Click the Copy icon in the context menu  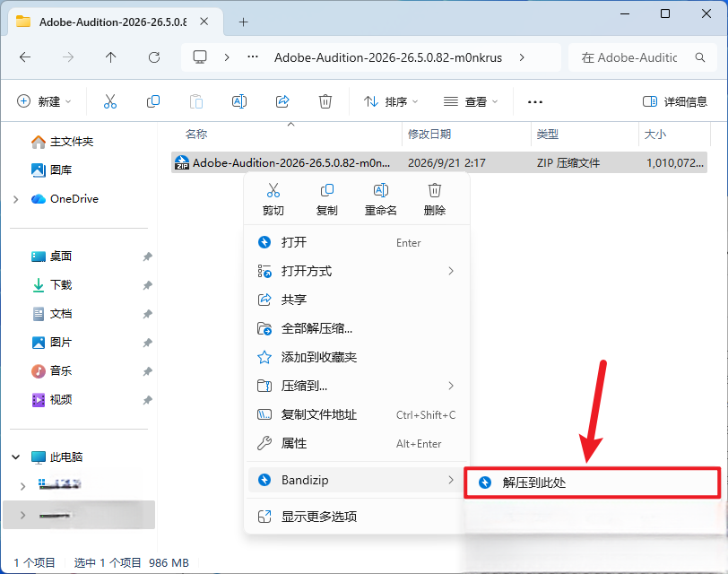click(x=327, y=190)
